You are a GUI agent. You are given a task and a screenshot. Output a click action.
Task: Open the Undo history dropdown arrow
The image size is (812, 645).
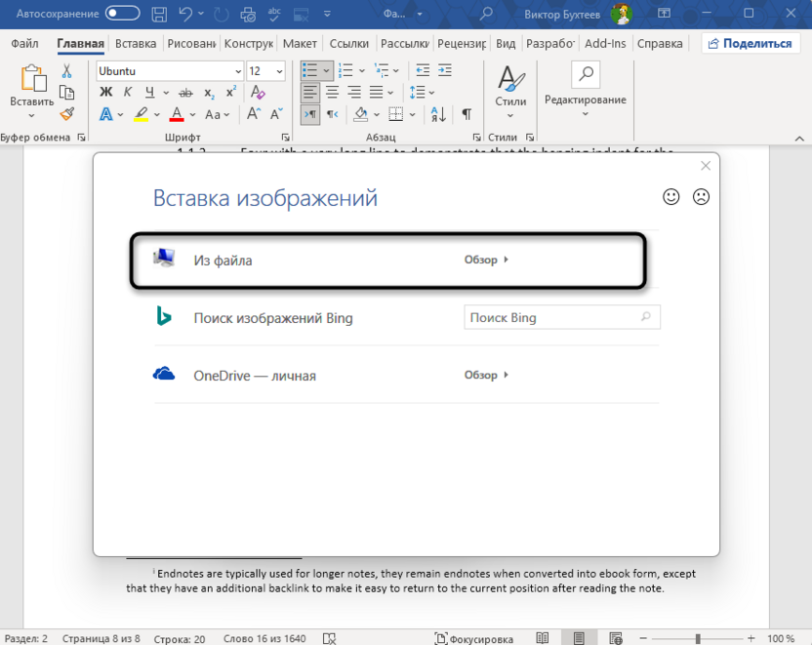[201, 14]
